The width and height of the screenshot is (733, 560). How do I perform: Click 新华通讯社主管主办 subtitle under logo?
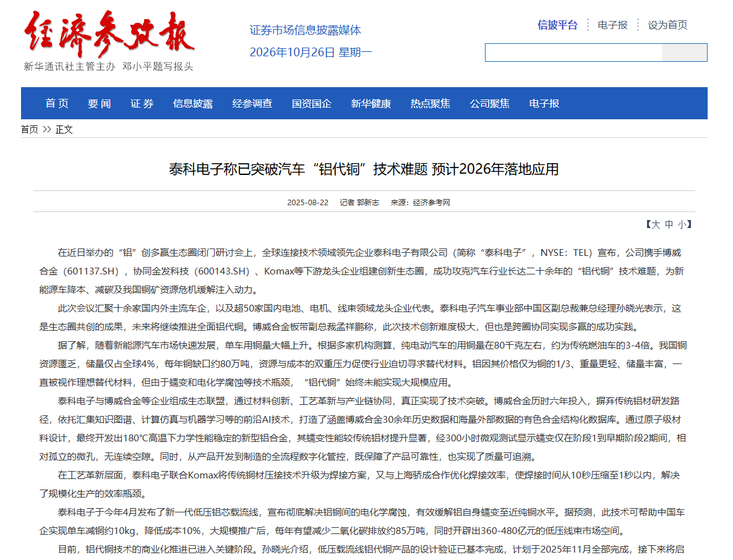(x=69, y=66)
